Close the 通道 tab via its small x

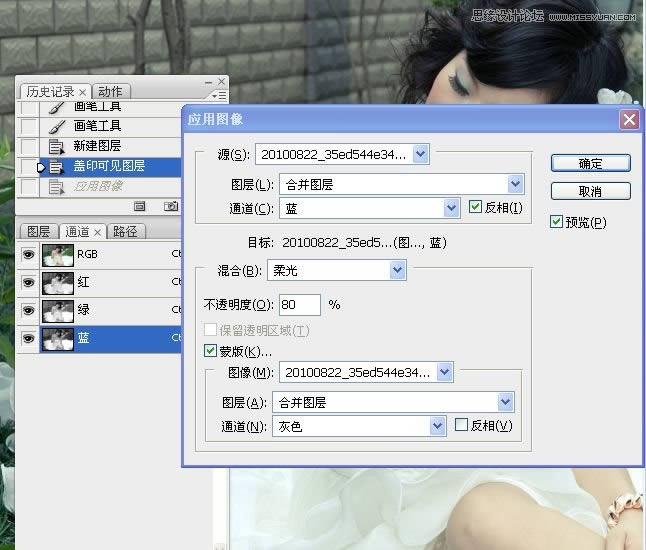[98, 232]
